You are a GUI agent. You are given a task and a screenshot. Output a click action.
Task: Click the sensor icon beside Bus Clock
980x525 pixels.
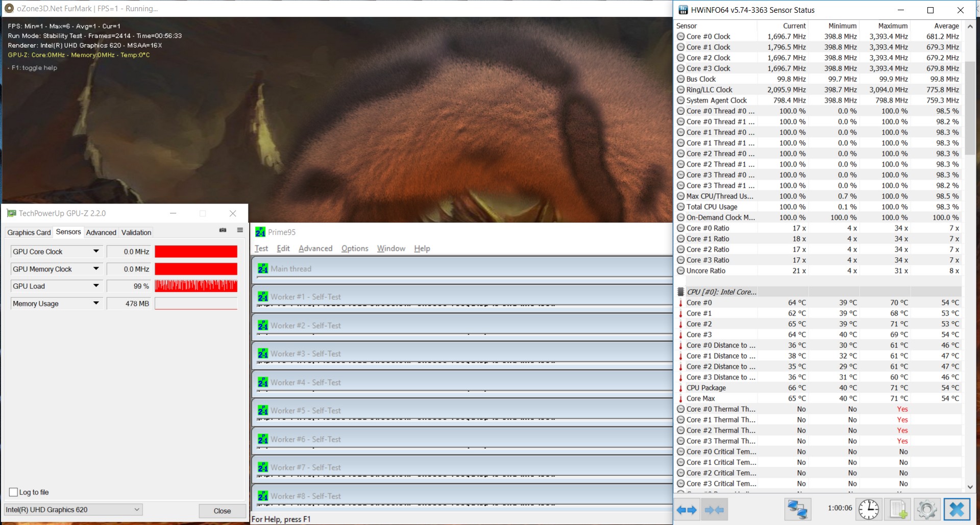[681, 79]
